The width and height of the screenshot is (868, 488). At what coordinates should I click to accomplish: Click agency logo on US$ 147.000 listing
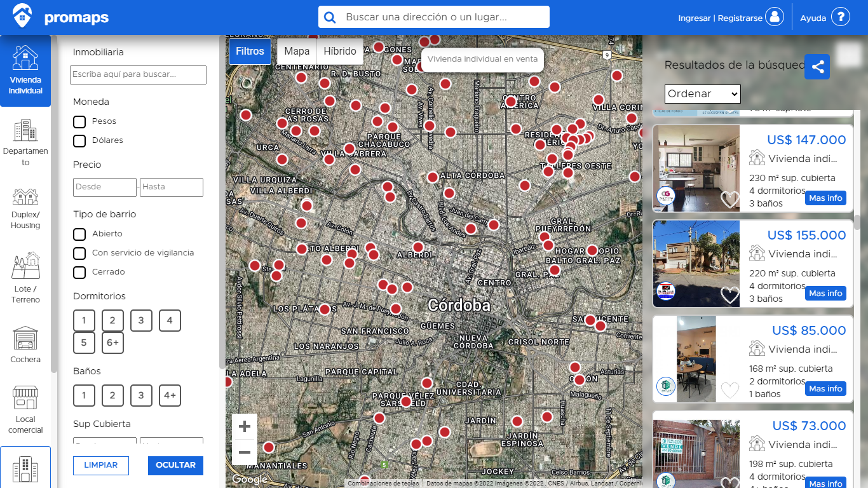click(x=665, y=196)
